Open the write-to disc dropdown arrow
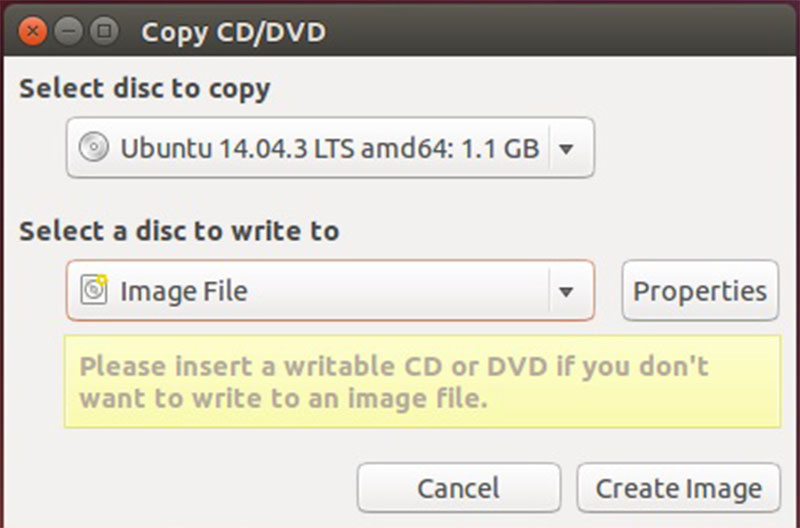Viewport: 800px width, 528px height. tap(566, 291)
